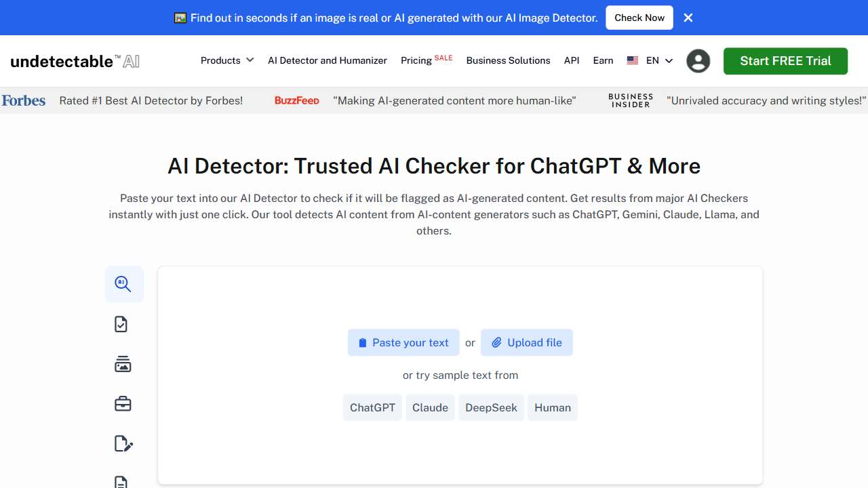The width and height of the screenshot is (868, 488).
Task: Click Paste your text to input content
Action: [x=403, y=342]
